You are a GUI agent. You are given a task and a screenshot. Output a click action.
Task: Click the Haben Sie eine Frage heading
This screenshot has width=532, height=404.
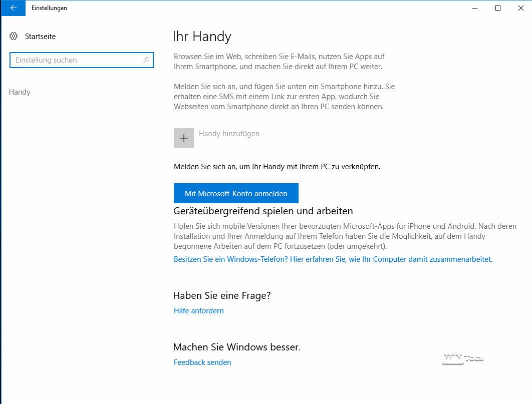tap(222, 295)
